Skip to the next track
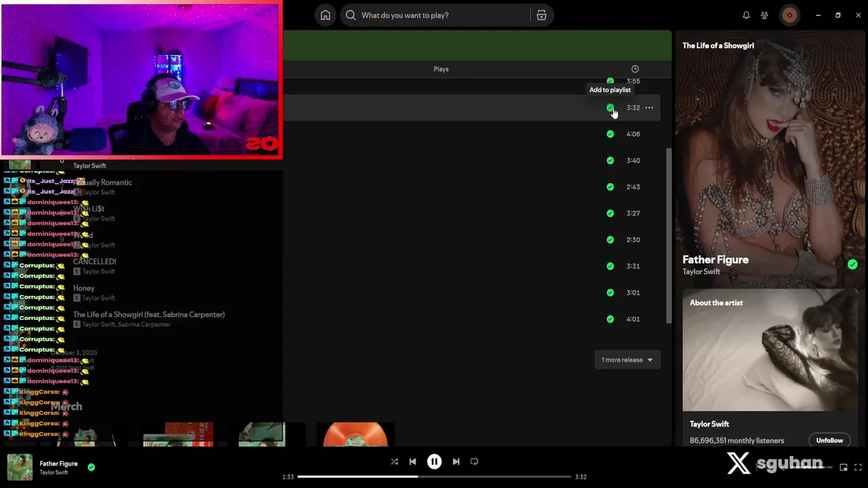The height and width of the screenshot is (488, 868). pos(456,462)
